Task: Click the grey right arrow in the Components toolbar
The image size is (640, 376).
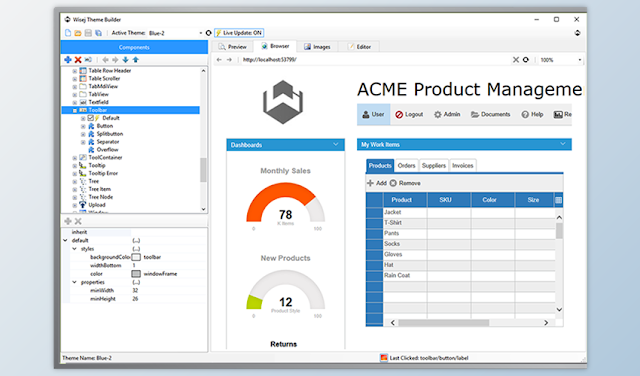Action: (115, 60)
